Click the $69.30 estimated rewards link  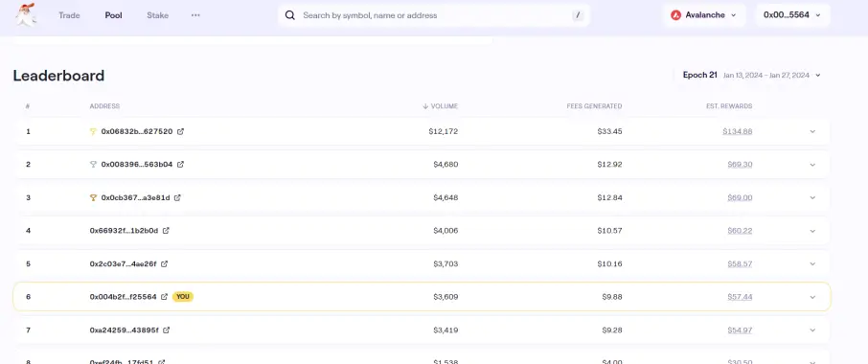click(741, 165)
